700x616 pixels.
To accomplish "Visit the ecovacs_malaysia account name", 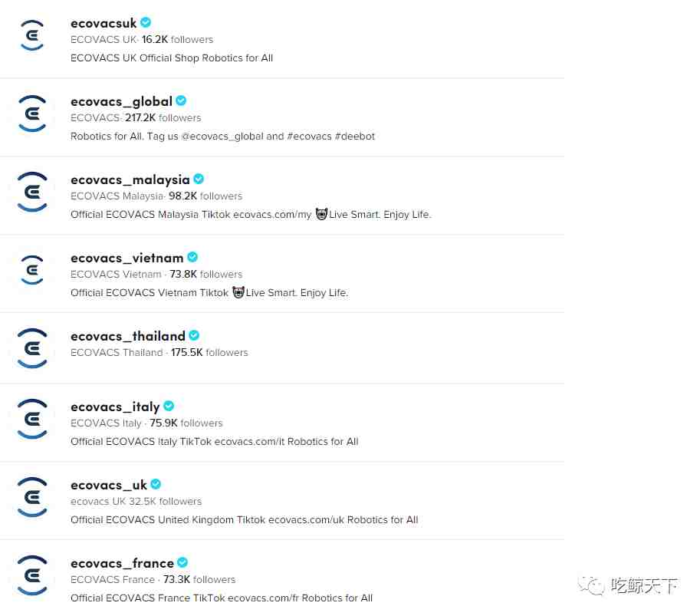I will coord(130,180).
